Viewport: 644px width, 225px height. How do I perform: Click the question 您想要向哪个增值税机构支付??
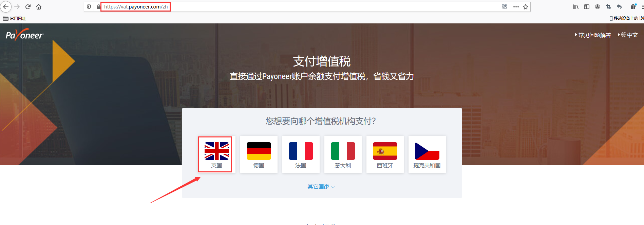click(321, 121)
